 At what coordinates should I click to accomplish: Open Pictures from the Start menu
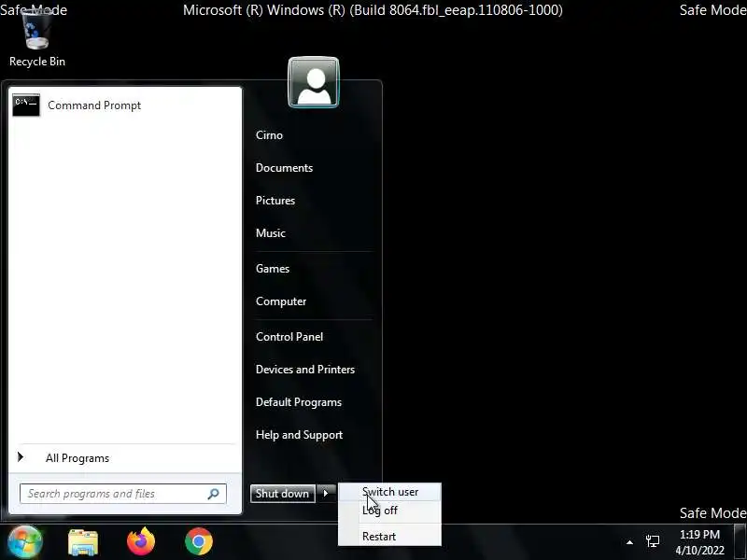pos(275,201)
